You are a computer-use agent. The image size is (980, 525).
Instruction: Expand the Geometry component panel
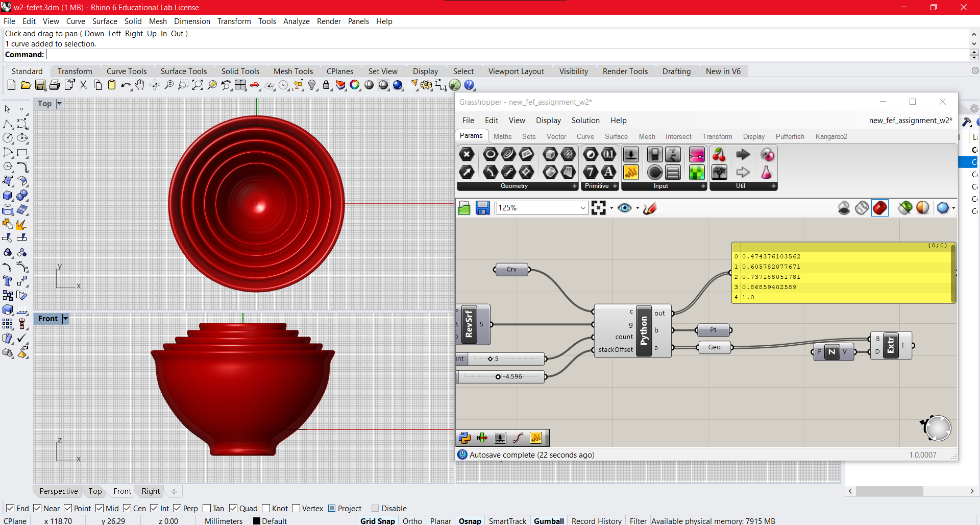coord(574,186)
